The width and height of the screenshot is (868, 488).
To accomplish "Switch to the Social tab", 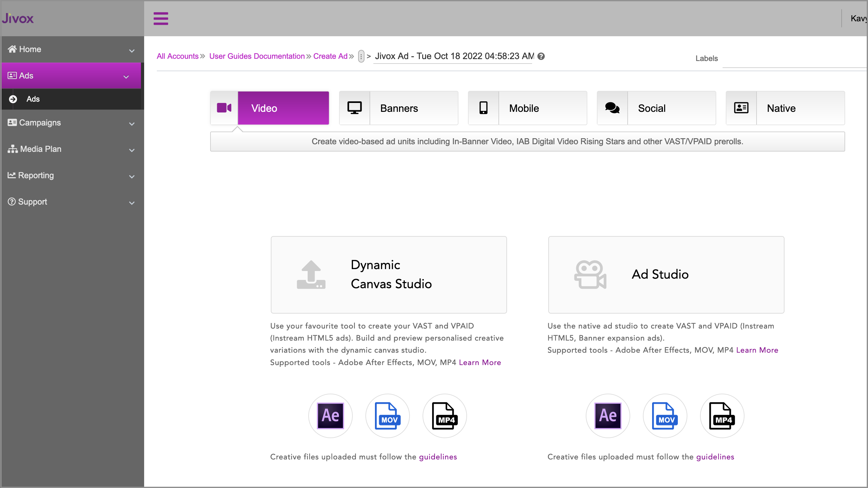I will (656, 108).
